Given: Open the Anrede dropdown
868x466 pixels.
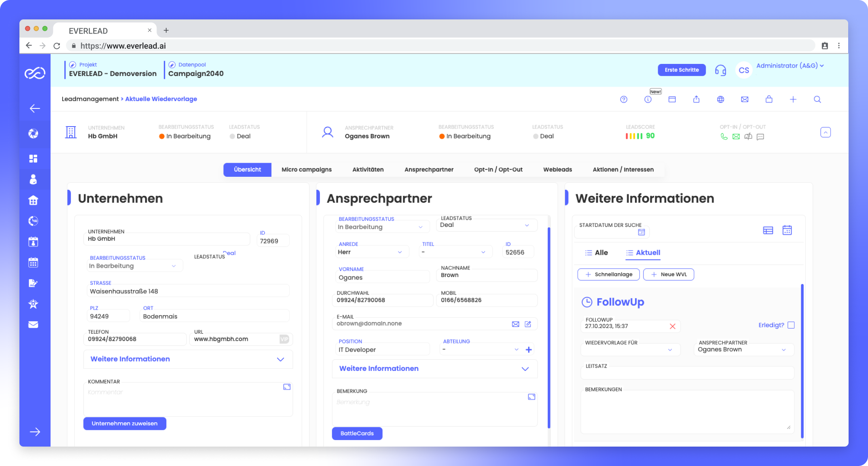Looking at the screenshot, I should (x=370, y=252).
